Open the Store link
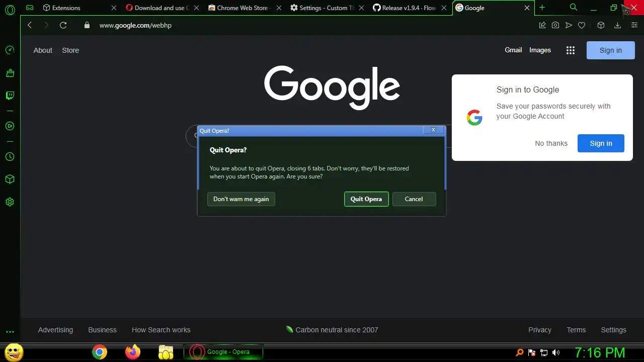Viewport: 644px width, 362px height. (x=70, y=50)
